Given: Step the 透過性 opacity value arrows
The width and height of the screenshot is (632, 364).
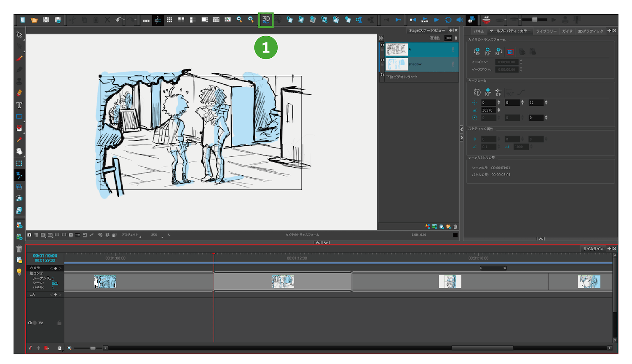Looking at the screenshot, I should coord(456,38).
